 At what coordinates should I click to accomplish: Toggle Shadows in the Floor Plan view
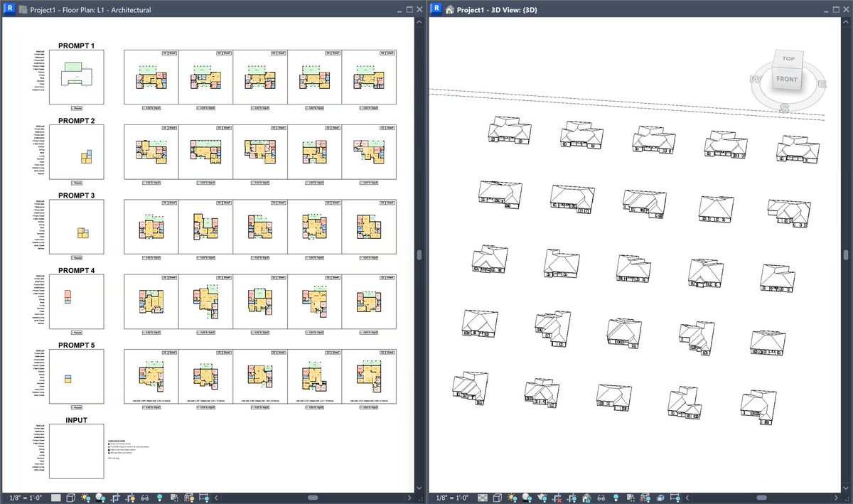point(100,498)
